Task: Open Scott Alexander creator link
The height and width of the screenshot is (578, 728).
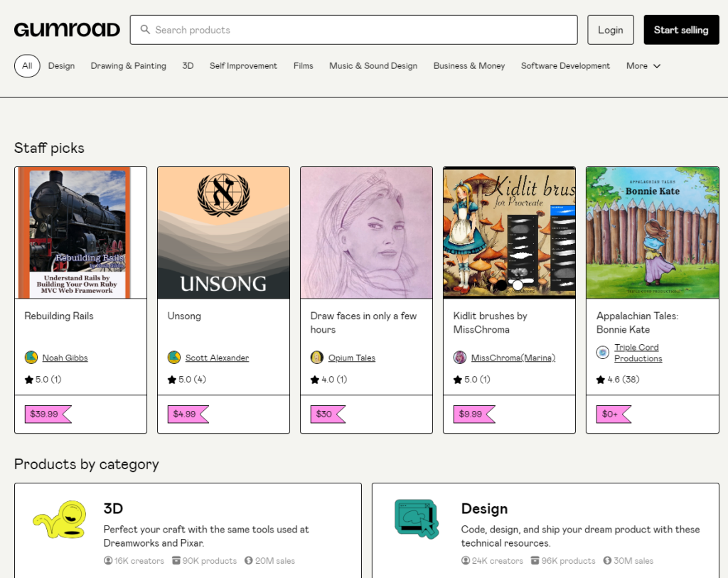Action: coord(217,358)
